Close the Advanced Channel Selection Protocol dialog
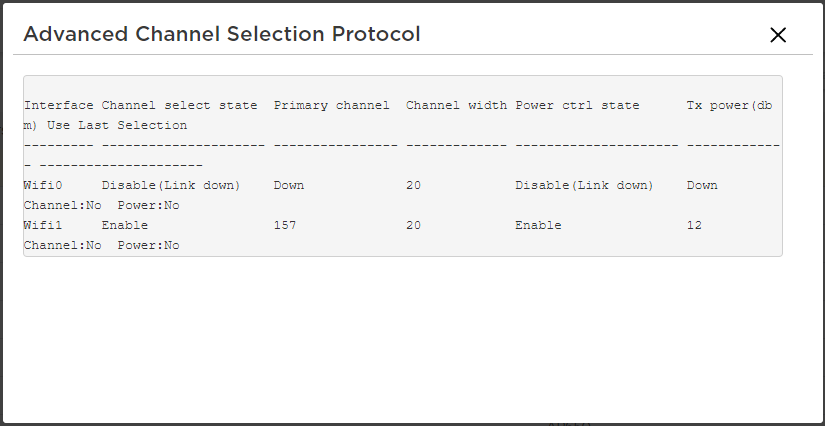Viewport: 825px width, 426px height. coord(778,35)
